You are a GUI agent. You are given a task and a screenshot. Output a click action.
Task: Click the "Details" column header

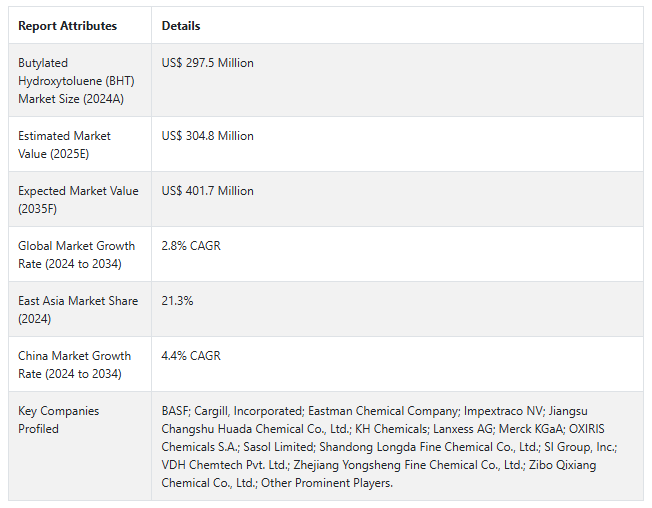181,26
